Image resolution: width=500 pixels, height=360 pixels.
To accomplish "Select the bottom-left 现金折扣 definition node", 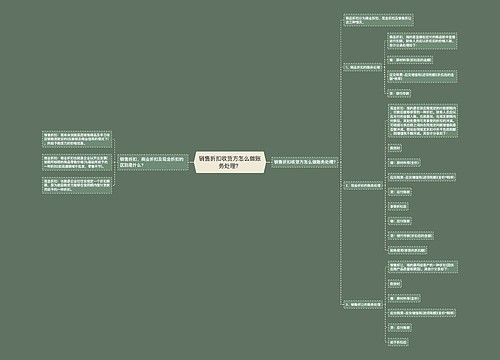I will [77, 185].
